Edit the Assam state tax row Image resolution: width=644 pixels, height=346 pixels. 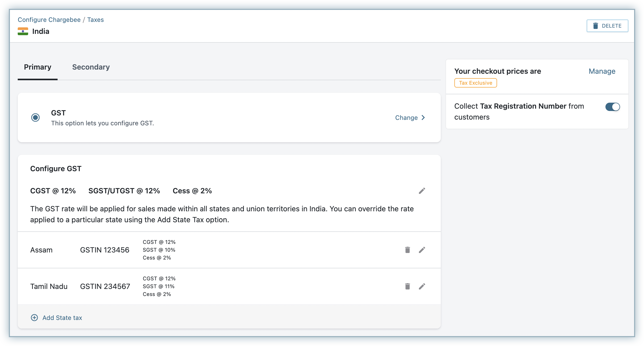[422, 250]
